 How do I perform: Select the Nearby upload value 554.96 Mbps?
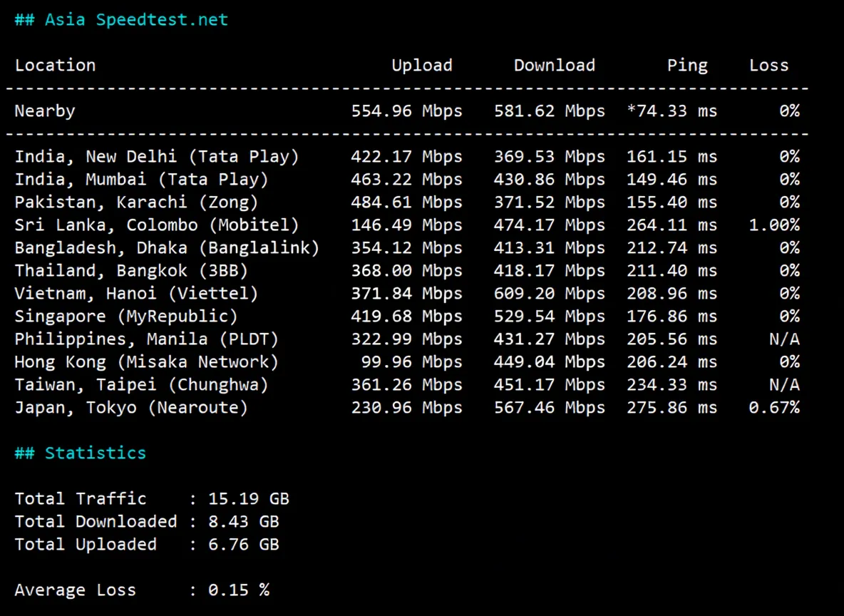point(406,111)
